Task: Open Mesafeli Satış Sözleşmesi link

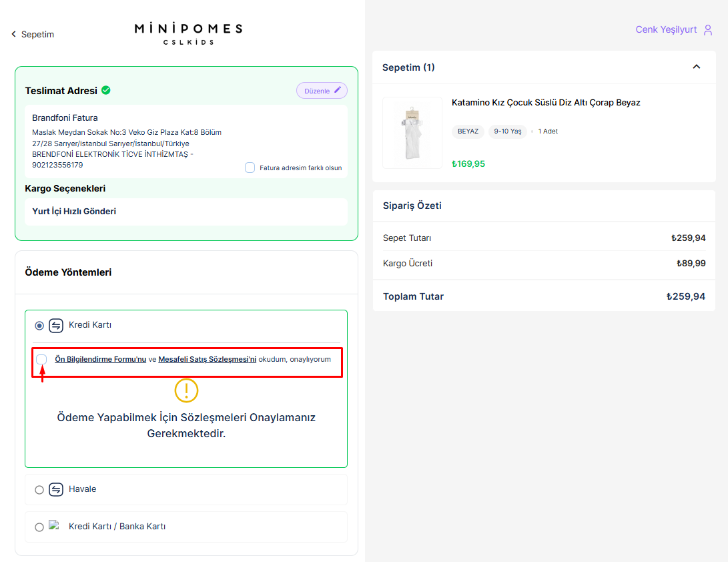Action: pos(207,359)
